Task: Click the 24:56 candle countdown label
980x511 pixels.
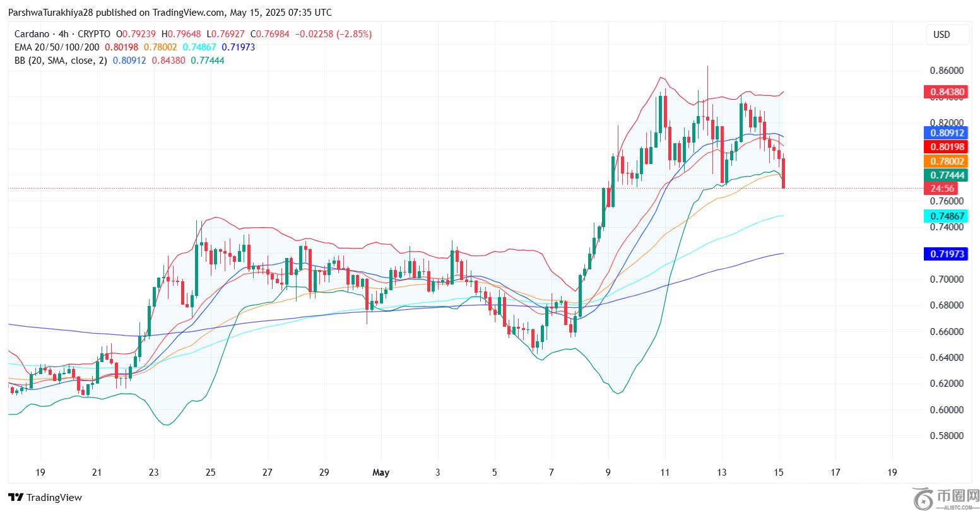Action: pos(940,188)
